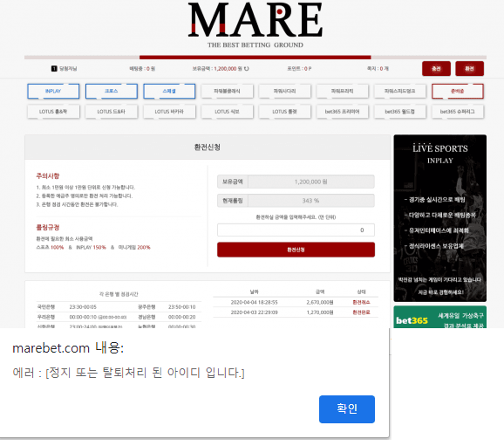Select the 파워볼클래식 game button
This screenshot has height=446, width=504.
tap(227, 91)
